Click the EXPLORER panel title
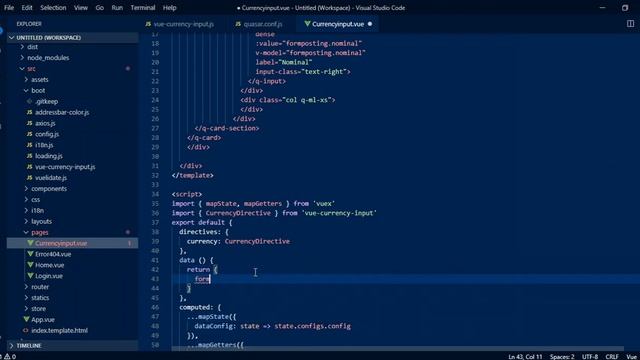This screenshot has width=640, height=360. (x=29, y=24)
